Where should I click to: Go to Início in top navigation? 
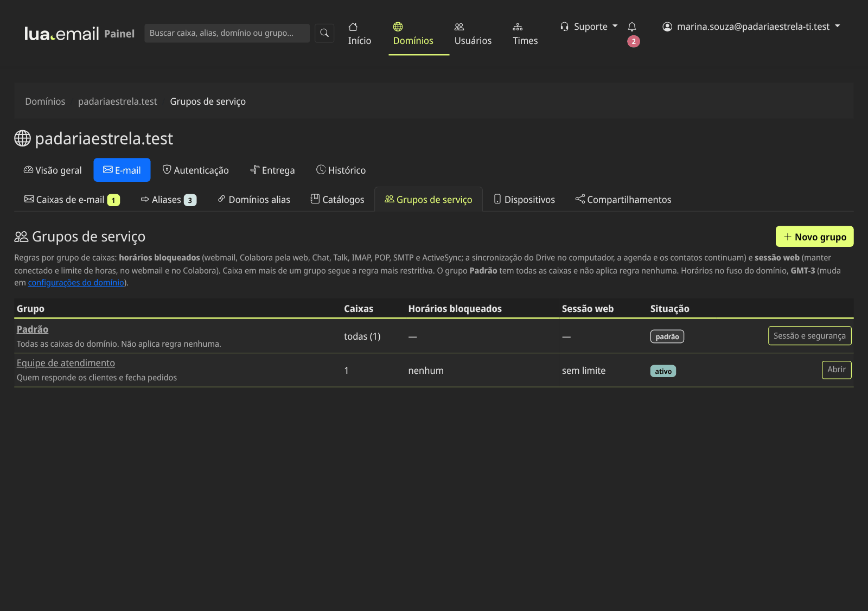tap(360, 34)
